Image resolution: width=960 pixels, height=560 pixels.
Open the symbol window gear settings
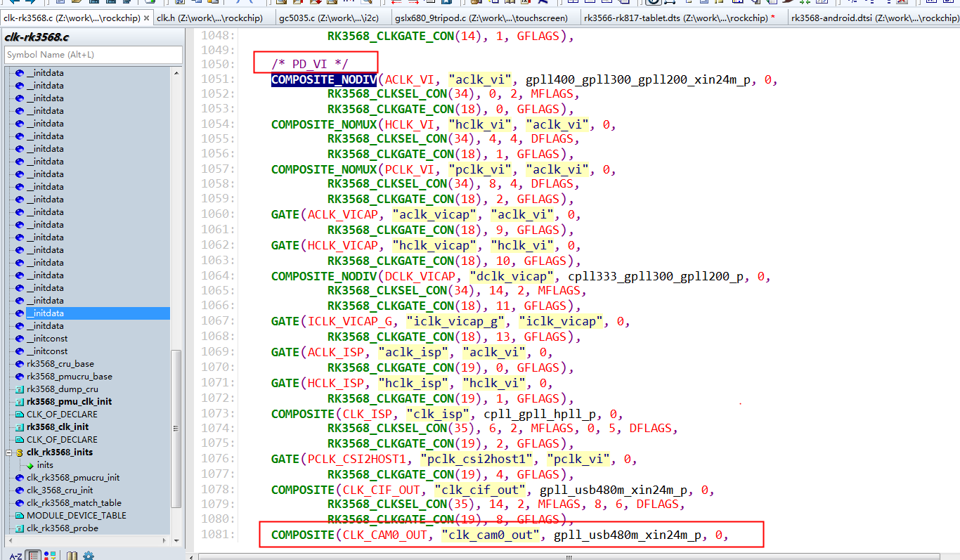[89, 556]
